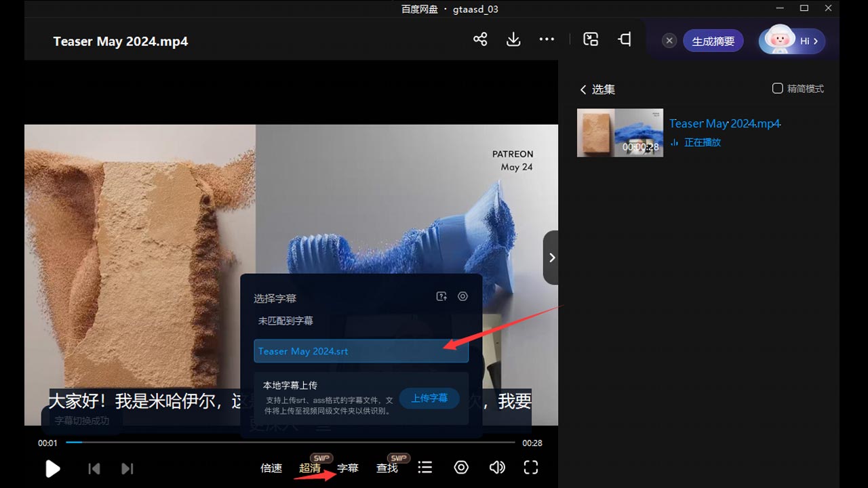The image size is (868, 488).
Task: Open subtitle settings icon in subtitle popup
Action: click(462, 296)
